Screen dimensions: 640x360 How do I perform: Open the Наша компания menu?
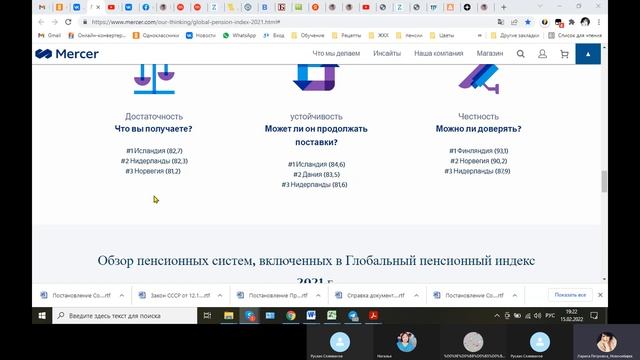pyautogui.click(x=439, y=53)
